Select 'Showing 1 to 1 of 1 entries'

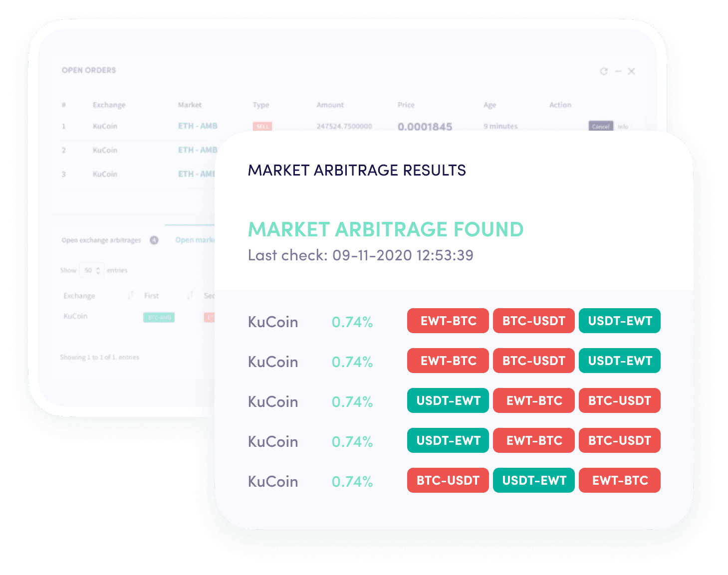click(100, 357)
